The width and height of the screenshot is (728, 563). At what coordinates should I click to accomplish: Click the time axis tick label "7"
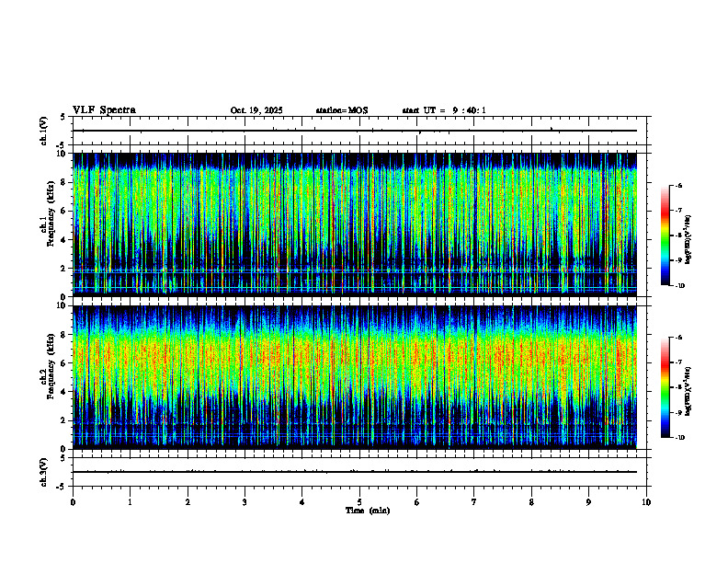(x=474, y=502)
